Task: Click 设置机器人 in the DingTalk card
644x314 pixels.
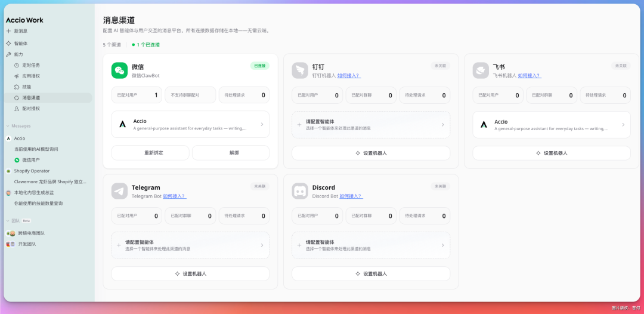Action: pos(371,153)
